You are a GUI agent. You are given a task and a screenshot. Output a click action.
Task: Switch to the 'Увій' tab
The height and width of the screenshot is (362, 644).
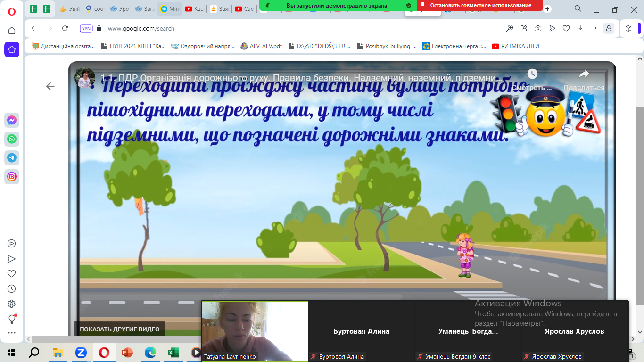69,9
